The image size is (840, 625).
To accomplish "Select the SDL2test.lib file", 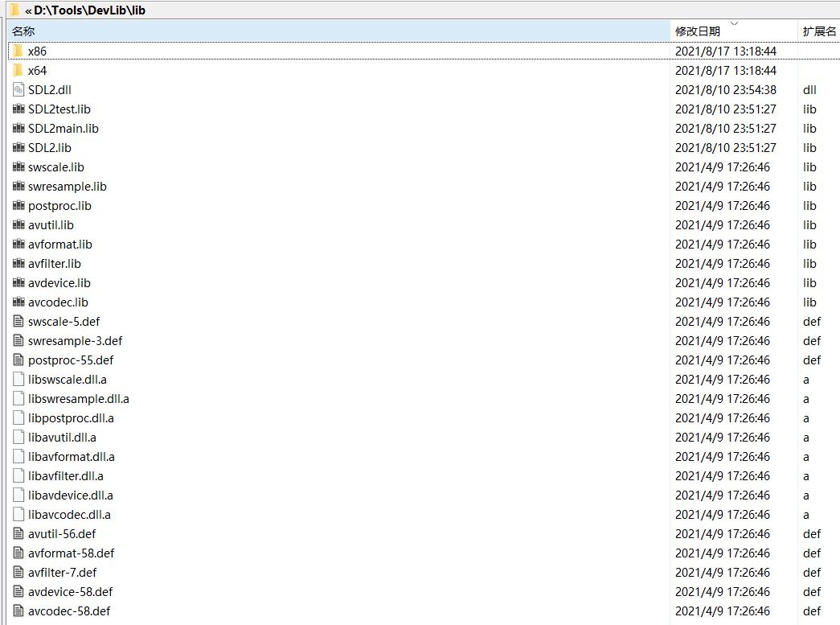I will [x=59, y=109].
